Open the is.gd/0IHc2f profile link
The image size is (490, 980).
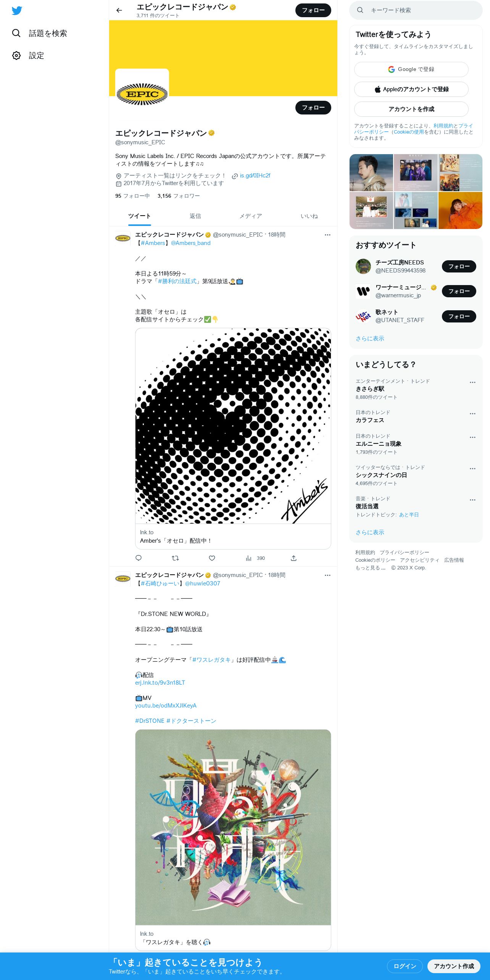tap(255, 176)
